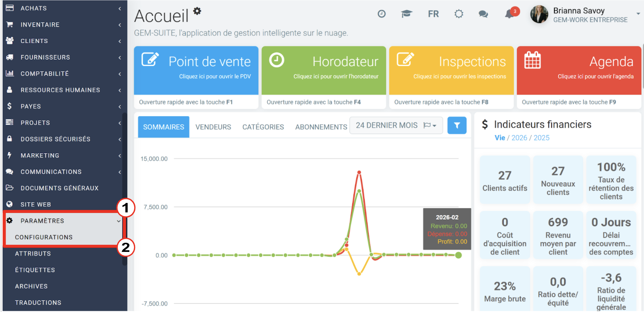Click the Marketing lightning bolt icon

point(9,155)
